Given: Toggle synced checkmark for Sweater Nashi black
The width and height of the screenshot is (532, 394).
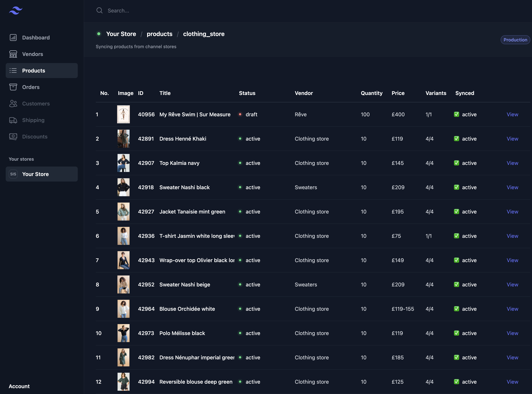Looking at the screenshot, I should (x=456, y=187).
